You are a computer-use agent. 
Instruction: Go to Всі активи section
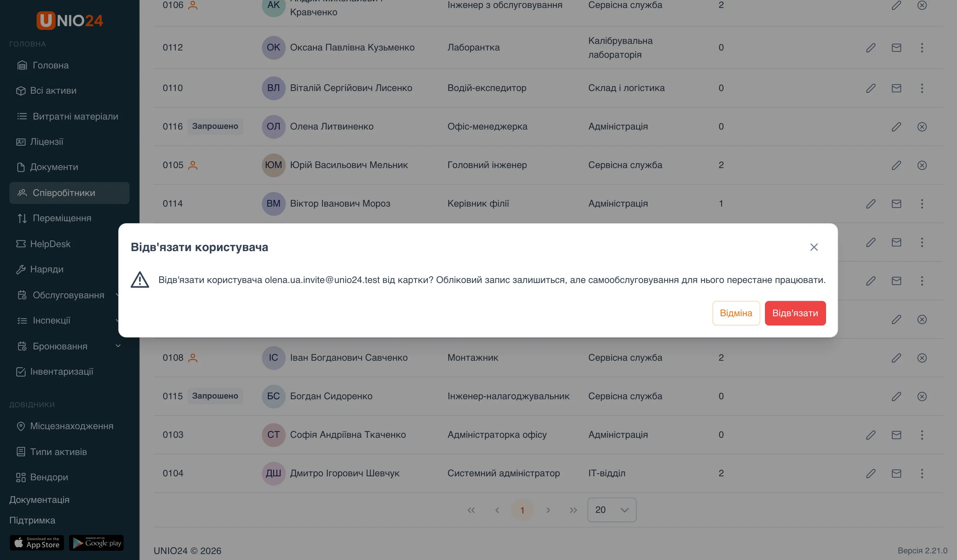click(x=69, y=90)
